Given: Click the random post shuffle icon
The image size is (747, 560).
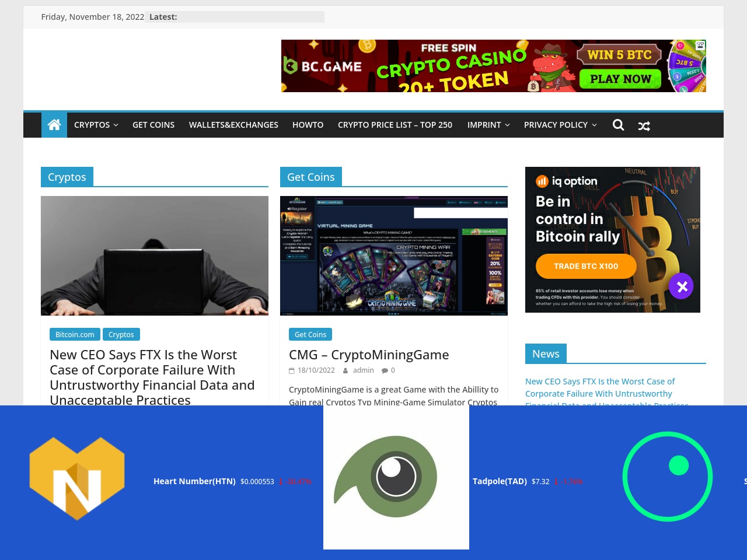Looking at the screenshot, I should [x=644, y=125].
